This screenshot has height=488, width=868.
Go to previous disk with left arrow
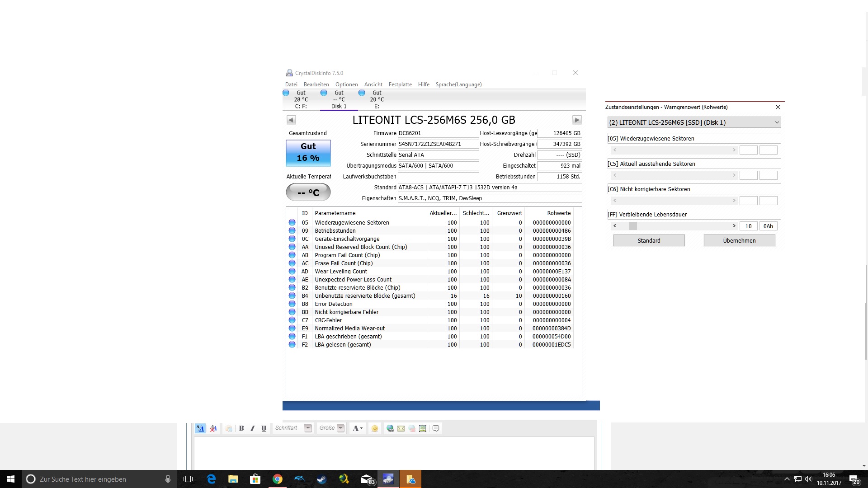tap(291, 120)
